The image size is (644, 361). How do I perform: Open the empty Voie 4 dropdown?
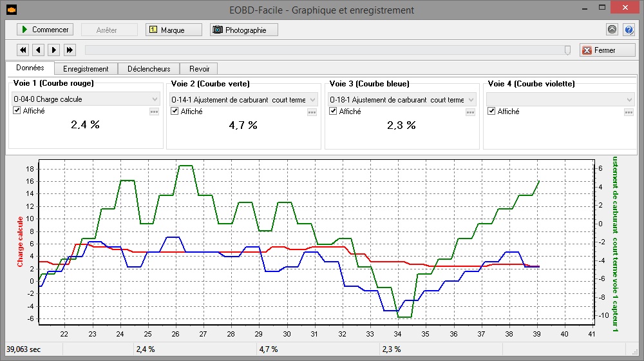point(629,99)
